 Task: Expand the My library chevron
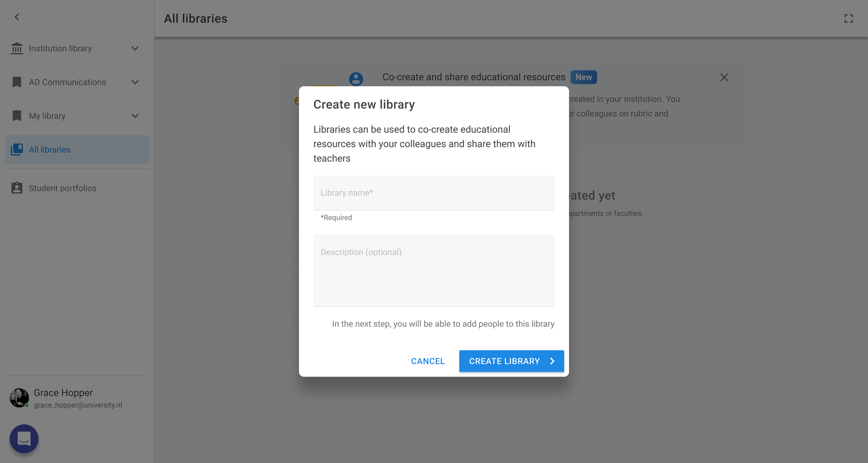135,116
